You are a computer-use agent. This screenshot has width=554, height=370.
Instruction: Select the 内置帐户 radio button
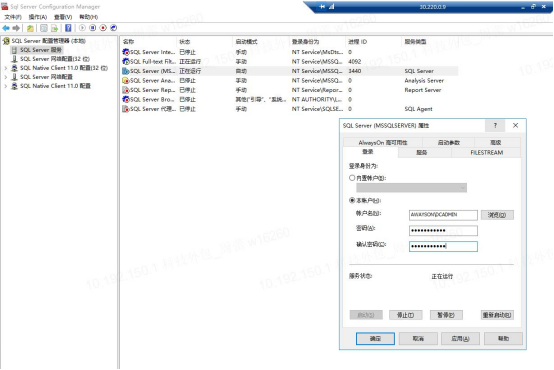click(x=352, y=178)
